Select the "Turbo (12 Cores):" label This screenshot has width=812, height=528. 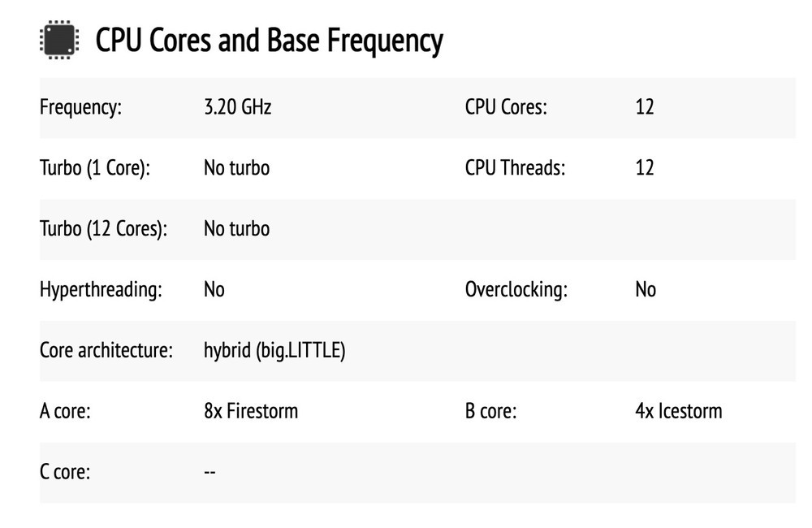click(x=103, y=229)
